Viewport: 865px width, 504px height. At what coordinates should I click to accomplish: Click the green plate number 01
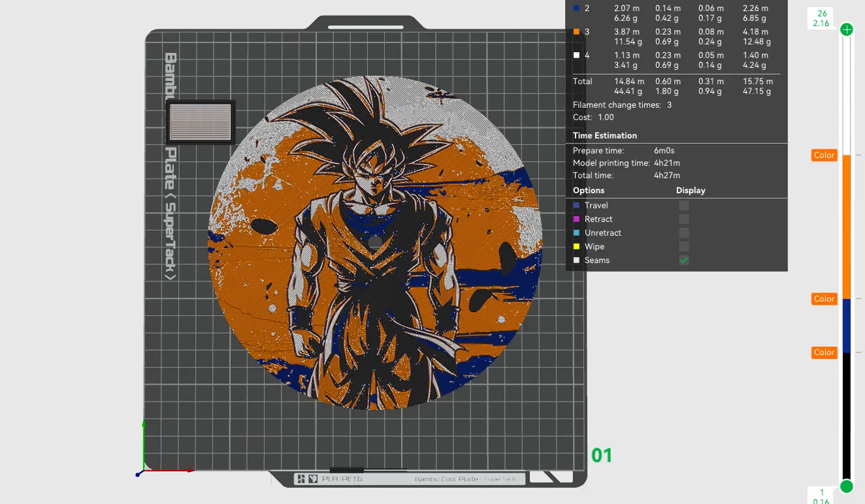[602, 455]
